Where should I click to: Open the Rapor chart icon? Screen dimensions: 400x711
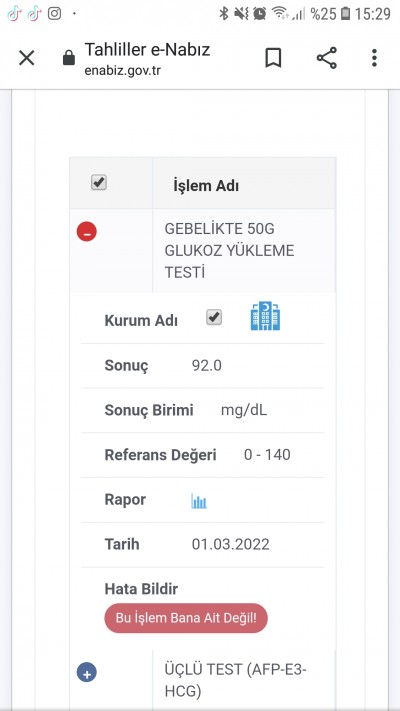pyautogui.click(x=199, y=501)
